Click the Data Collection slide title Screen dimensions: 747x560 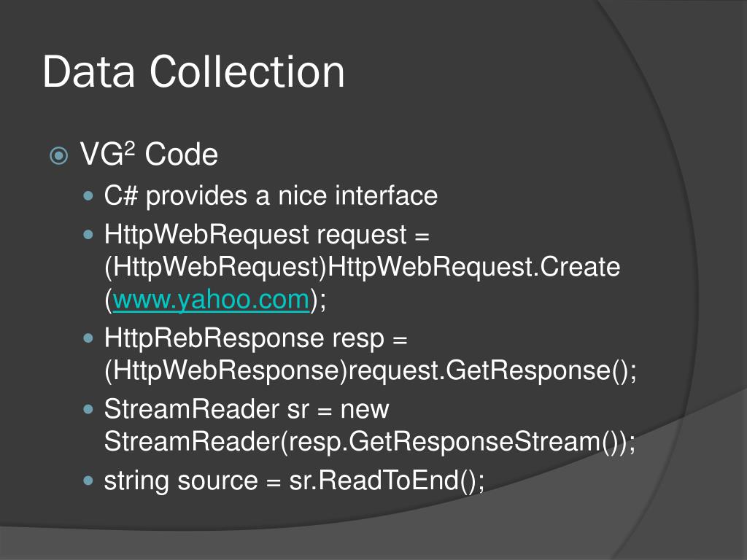[x=193, y=72]
